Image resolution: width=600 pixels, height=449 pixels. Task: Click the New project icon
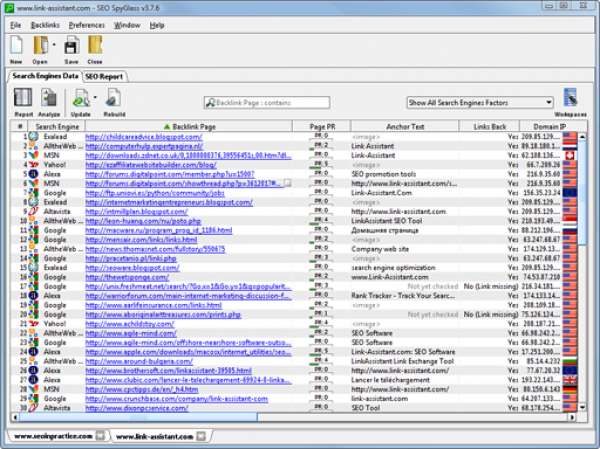tap(16, 46)
